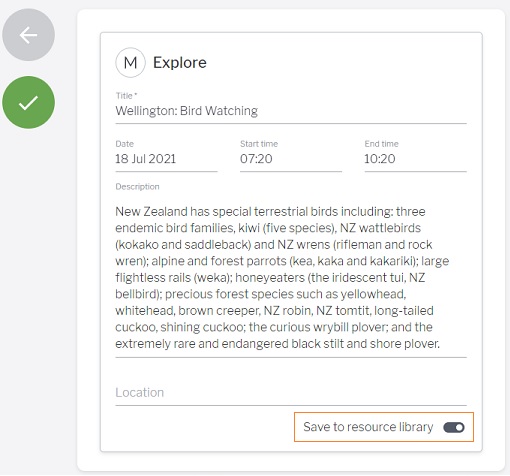This screenshot has height=476, width=510.
Task: Click the circled M Explore icon
Action: click(130, 62)
